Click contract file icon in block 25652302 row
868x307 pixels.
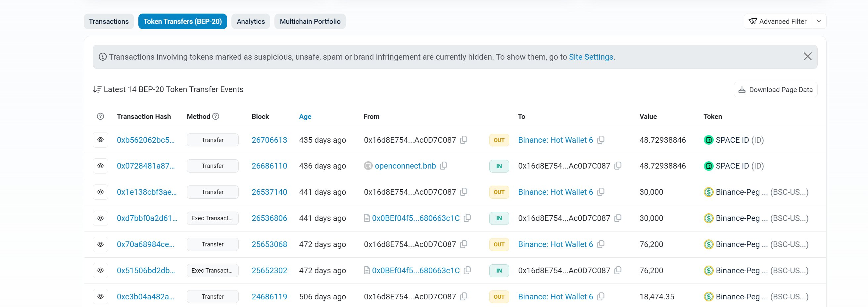coord(367,270)
